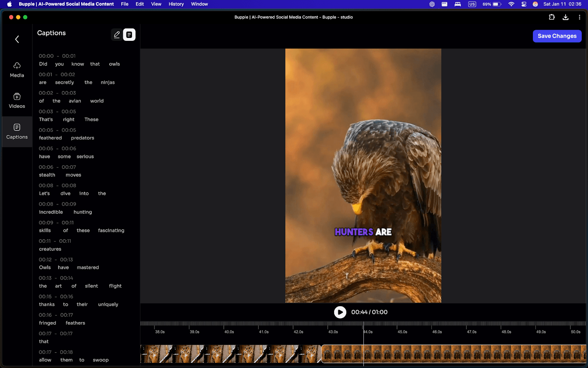Select the Captions sidebar panel
The width and height of the screenshot is (588, 368).
17,132
